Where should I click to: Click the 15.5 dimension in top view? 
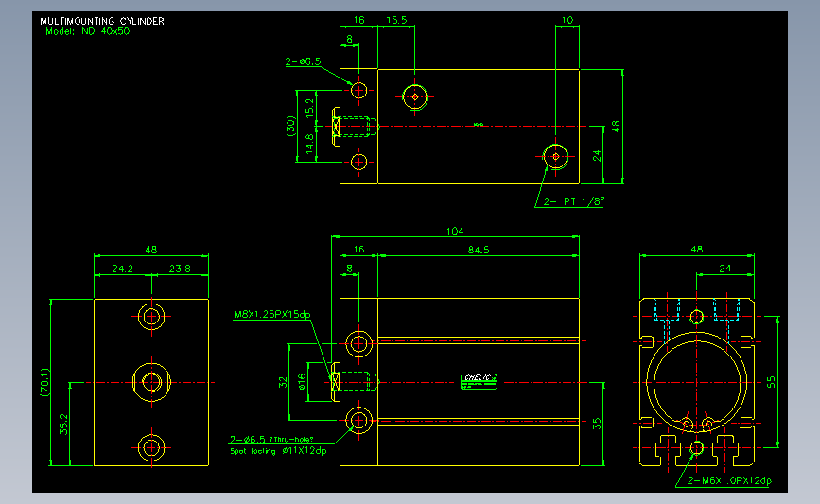(396, 20)
